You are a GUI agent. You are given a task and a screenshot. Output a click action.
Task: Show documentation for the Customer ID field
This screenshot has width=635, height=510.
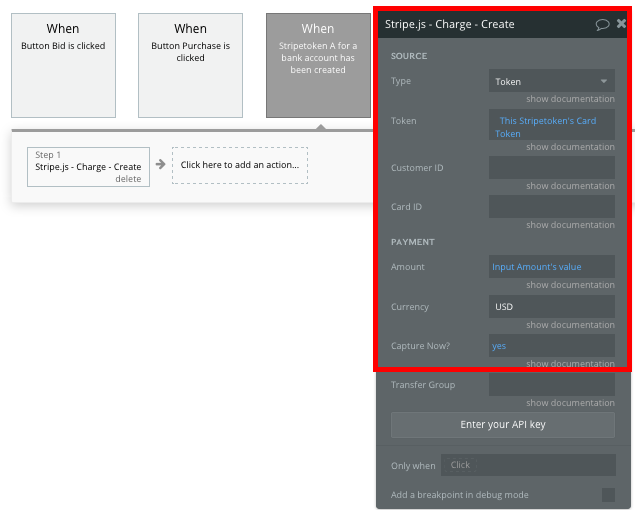coord(570,186)
